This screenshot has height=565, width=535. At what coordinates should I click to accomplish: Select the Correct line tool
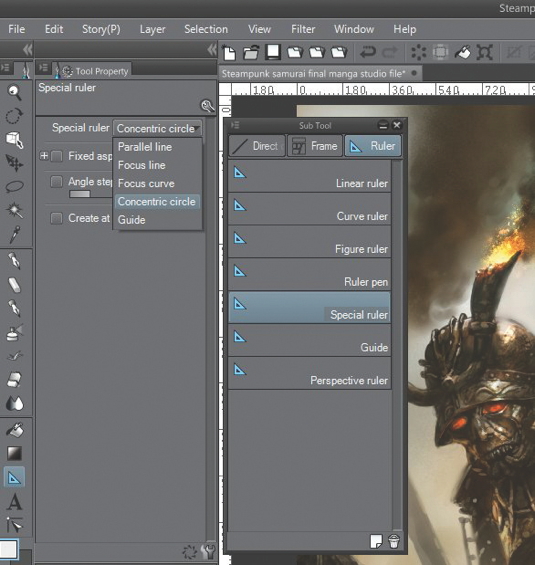point(14,525)
